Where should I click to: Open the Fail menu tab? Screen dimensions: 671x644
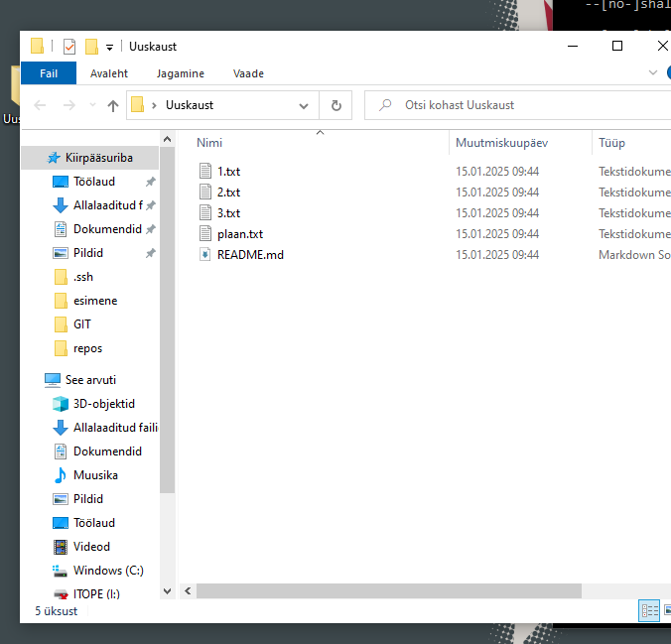(49, 73)
